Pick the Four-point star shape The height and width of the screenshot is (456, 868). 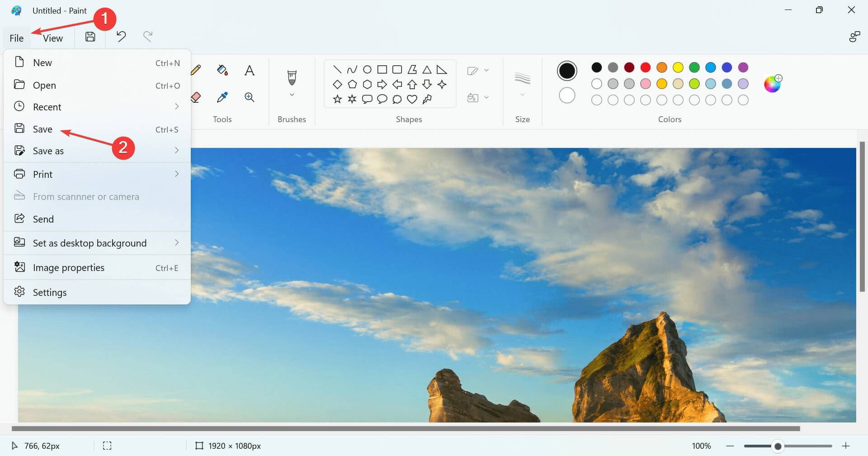[x=442, y=84]
